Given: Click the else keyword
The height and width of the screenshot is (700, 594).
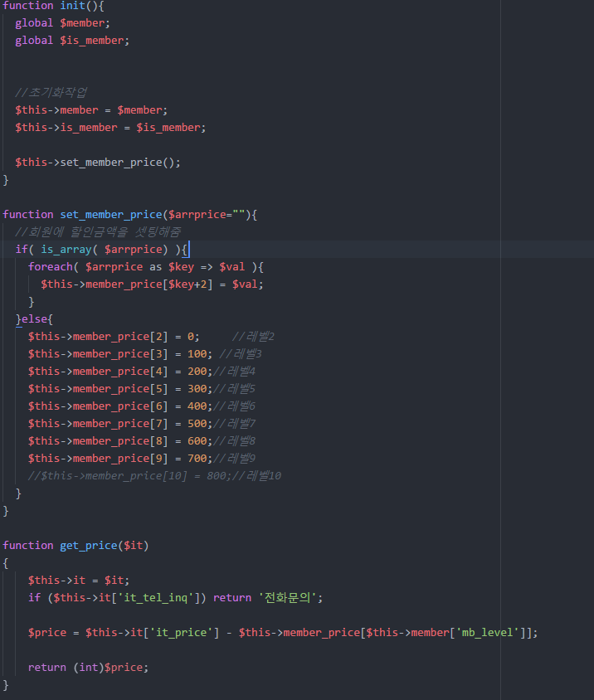Looking at the screenshot, I should [33, 319].
